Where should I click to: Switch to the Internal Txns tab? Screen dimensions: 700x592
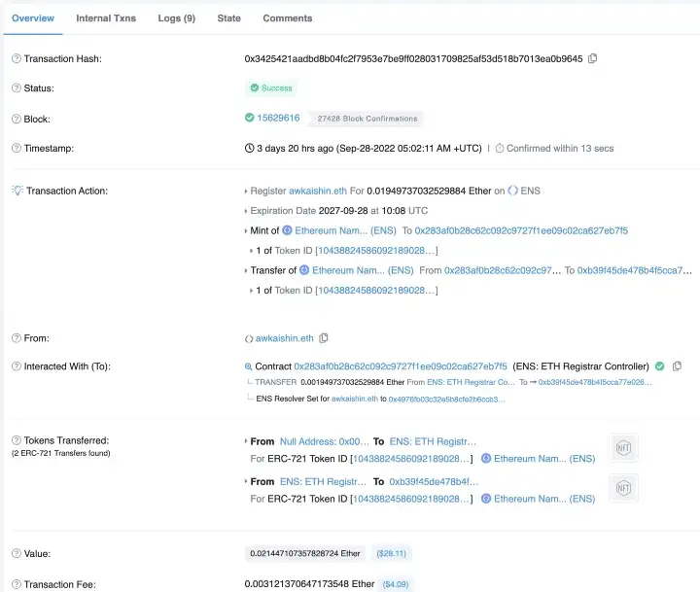pos(106,17)
